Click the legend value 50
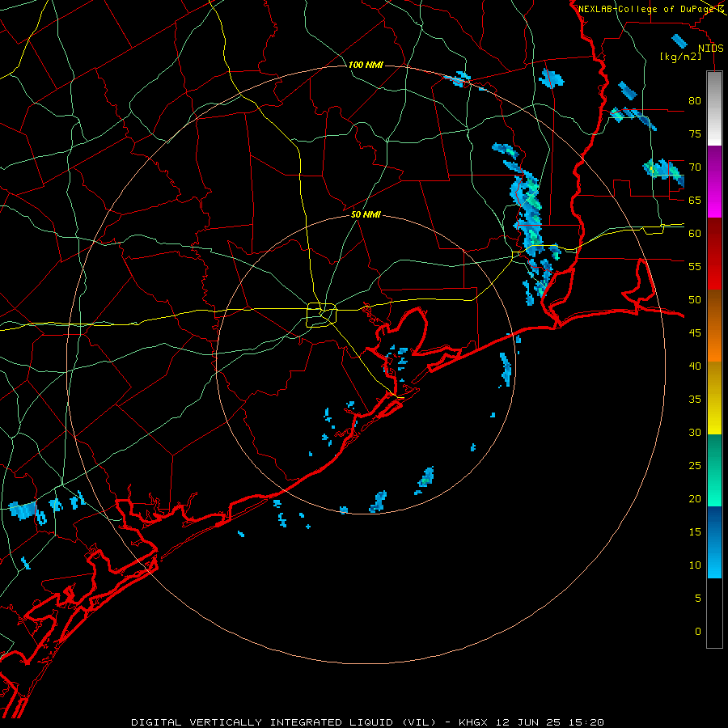The image size is (728, 728). coord(695,299)
